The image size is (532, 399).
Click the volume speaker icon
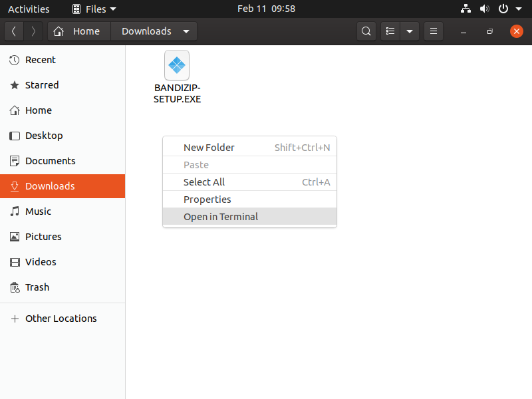click(484, 9)
